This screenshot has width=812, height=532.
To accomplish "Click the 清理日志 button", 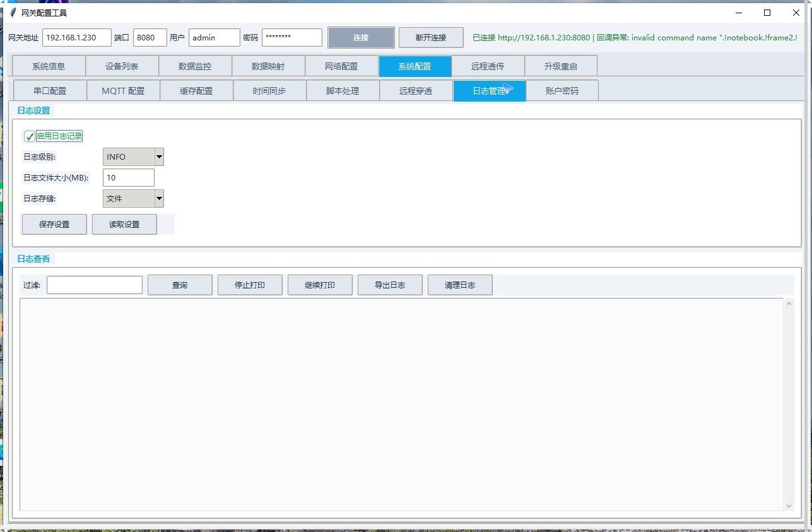I will tap(460, 285).
